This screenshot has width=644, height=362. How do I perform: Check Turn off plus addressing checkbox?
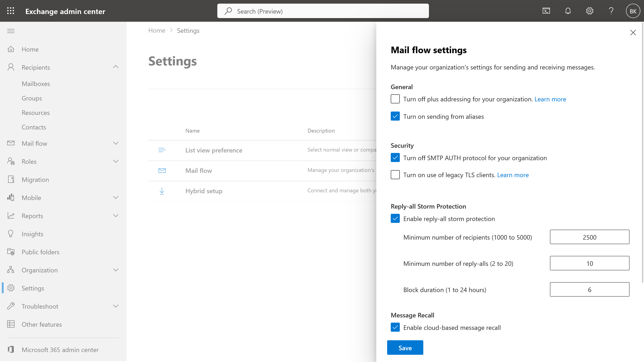pyautogui.click(x=395, y=99)
